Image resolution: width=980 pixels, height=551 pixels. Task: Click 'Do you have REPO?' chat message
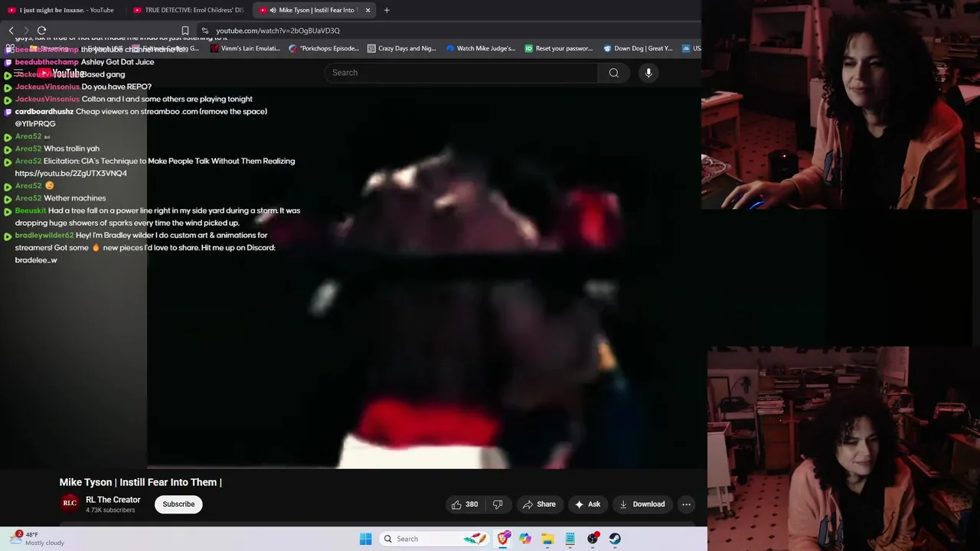tap(116, 86)
